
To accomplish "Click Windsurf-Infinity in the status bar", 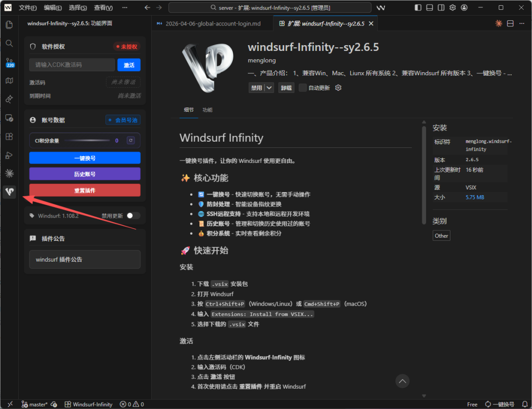I will 88,404.
